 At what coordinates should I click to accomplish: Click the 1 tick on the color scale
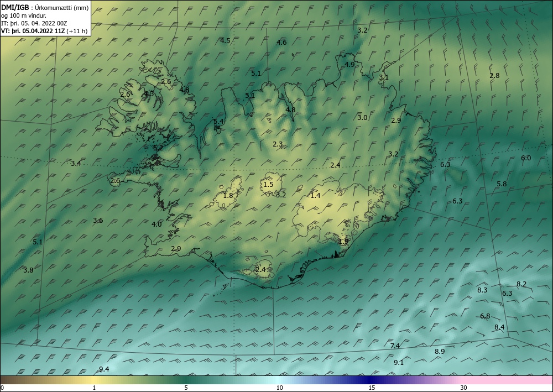[94, 388]
